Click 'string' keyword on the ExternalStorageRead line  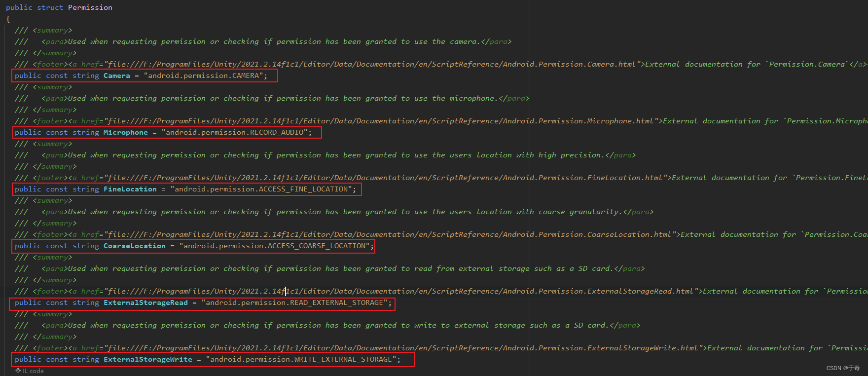click(x=86, y=302)
